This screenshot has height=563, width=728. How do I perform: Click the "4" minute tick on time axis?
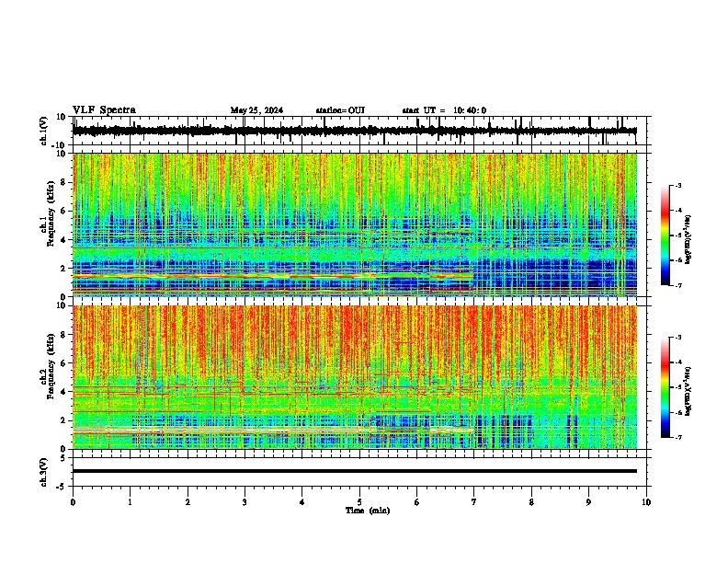302,502
